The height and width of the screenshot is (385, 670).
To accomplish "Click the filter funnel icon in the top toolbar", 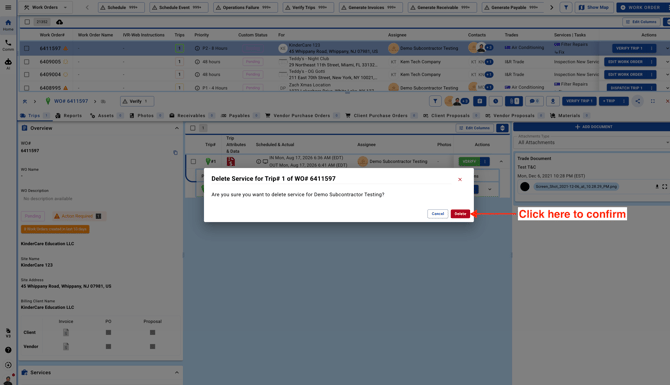I will (566, 7).
